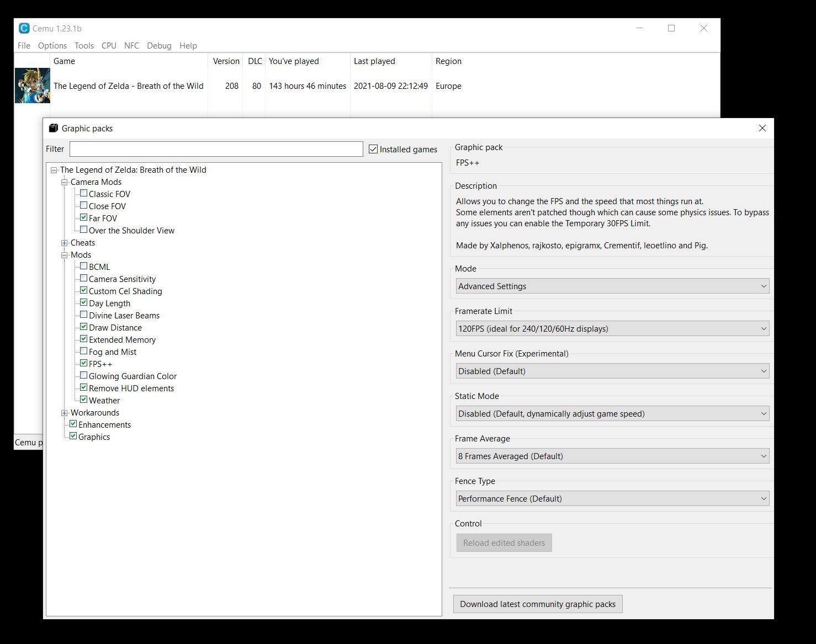Select the Weather tree item label
This screenshot has width=816, height=644.
tap(104, 401)
